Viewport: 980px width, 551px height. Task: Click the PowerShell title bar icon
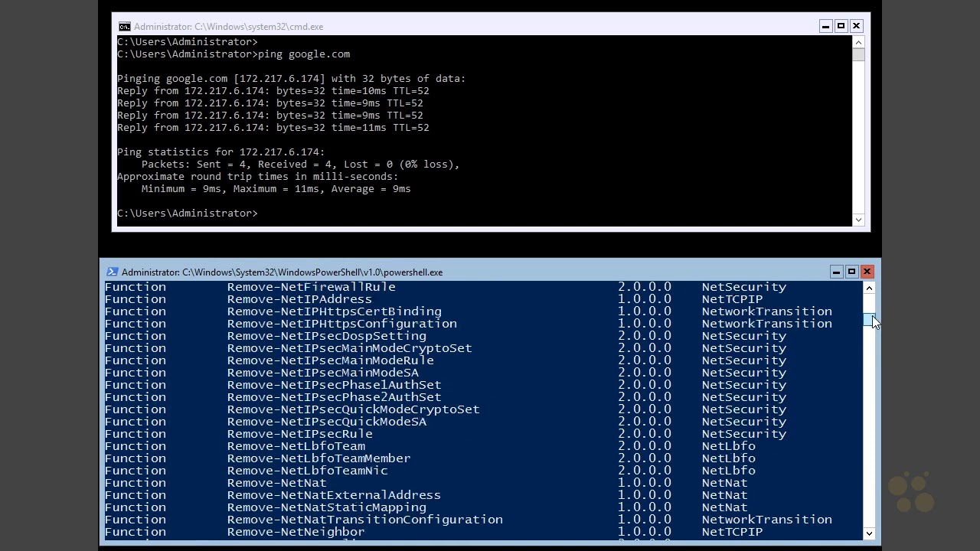point(112,272)
